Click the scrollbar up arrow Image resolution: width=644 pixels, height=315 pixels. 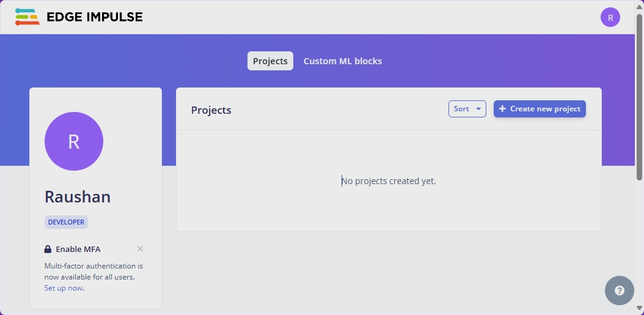639,5
